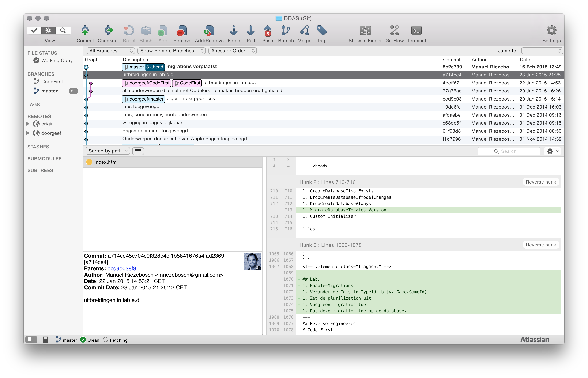Click the STASHES sidebar section

point(38,147)
